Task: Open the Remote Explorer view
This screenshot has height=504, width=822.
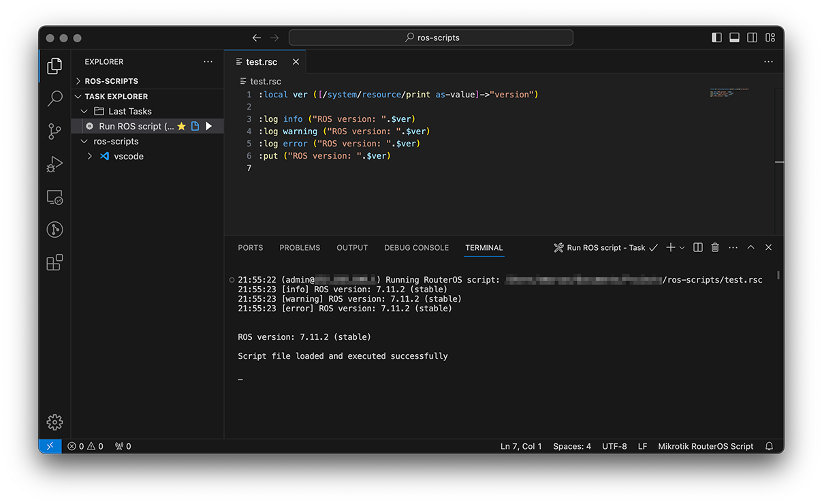Action: coord(54,198)
